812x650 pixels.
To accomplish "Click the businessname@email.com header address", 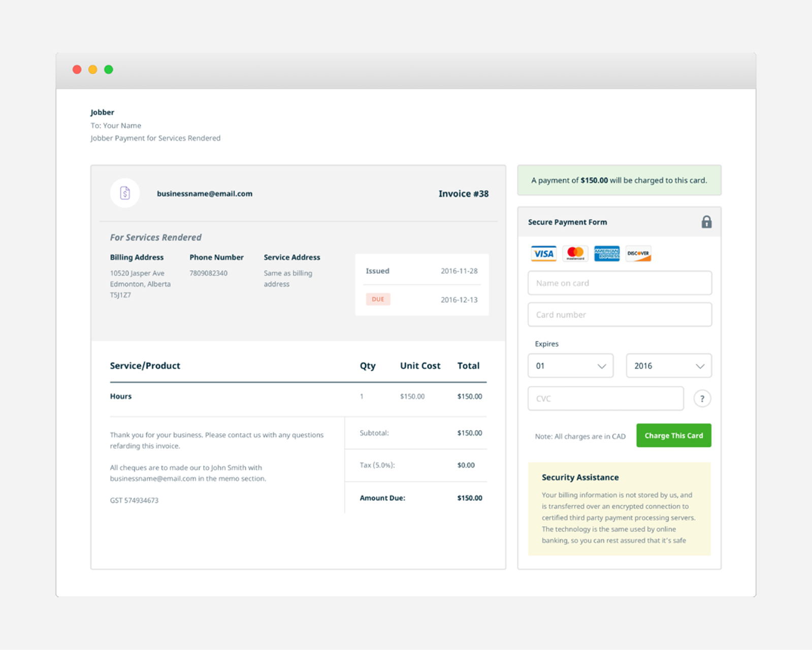I will tap(204, 193).
